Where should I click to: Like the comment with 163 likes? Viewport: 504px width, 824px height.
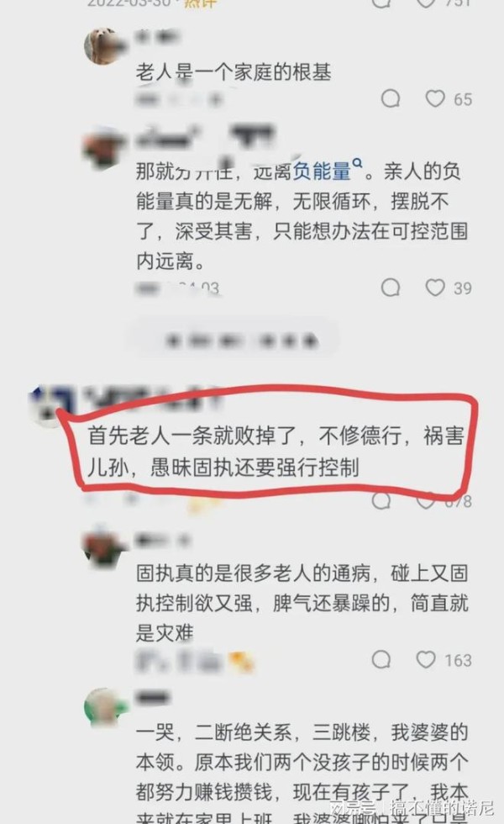click(x=426, y=659)
